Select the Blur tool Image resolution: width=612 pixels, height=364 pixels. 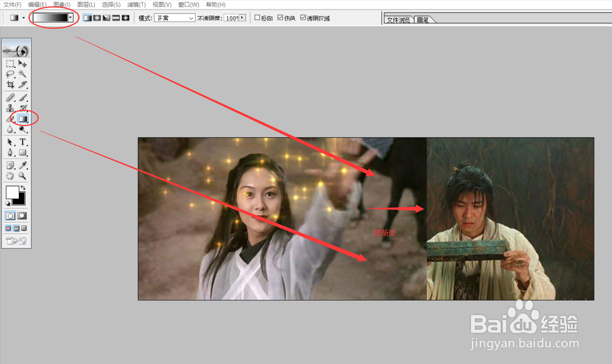click(x=10, y=130)
